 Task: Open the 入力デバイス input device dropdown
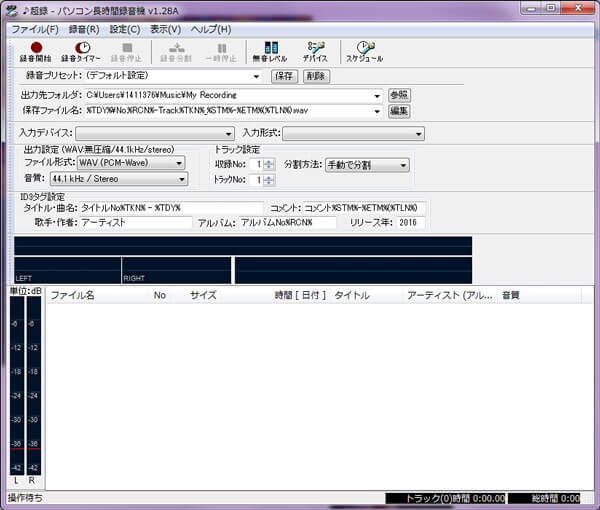[x=229, y=134]
